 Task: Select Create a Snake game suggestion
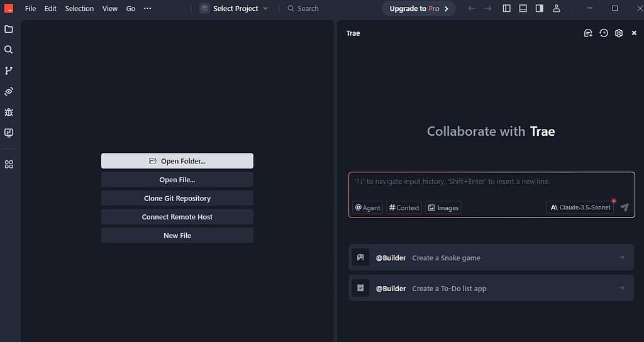pos(491,257)
